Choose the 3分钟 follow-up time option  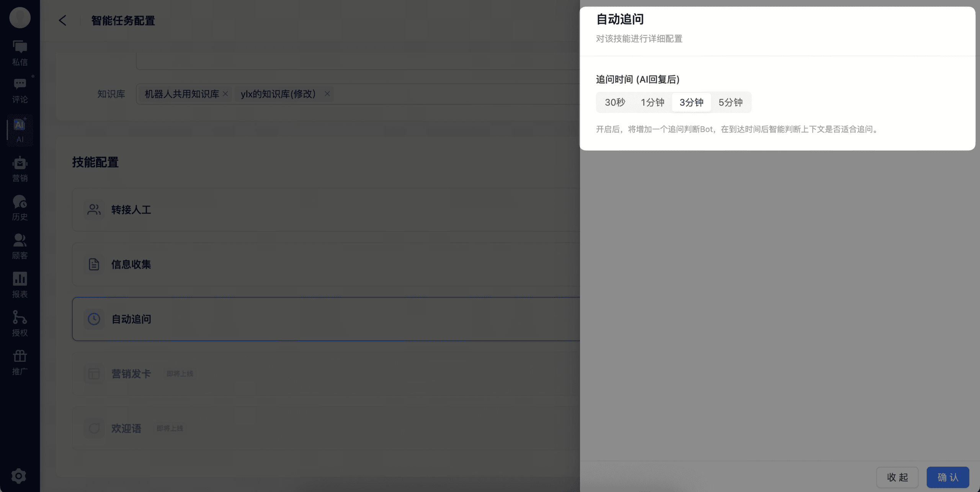[691, 102]
